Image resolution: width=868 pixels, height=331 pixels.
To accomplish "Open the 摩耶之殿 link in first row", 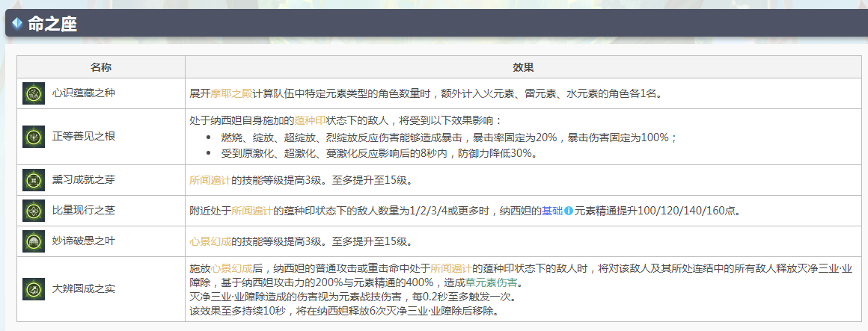I will [x=231, y=93].
